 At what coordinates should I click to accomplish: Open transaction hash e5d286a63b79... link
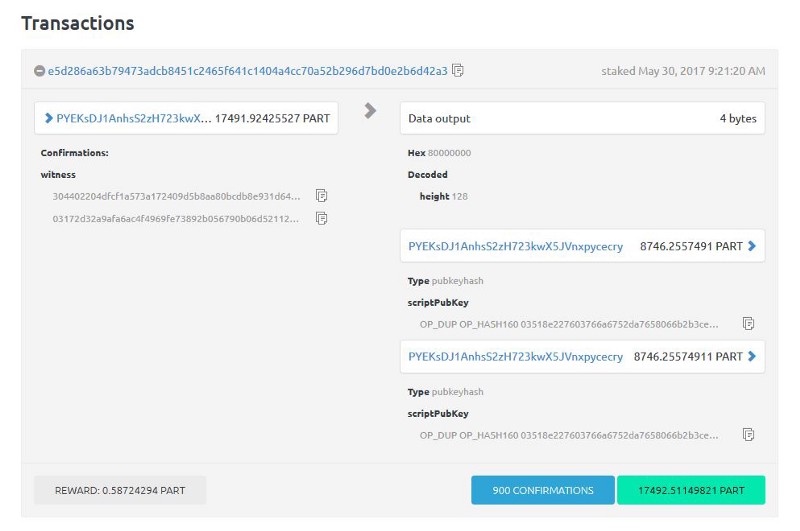click(x=247, y=71)
